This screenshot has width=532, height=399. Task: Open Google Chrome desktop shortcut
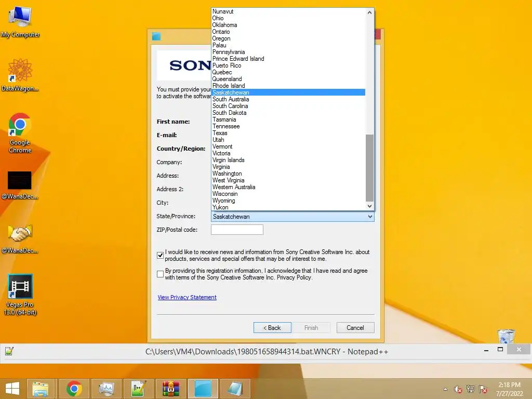(x=20, y=133)
